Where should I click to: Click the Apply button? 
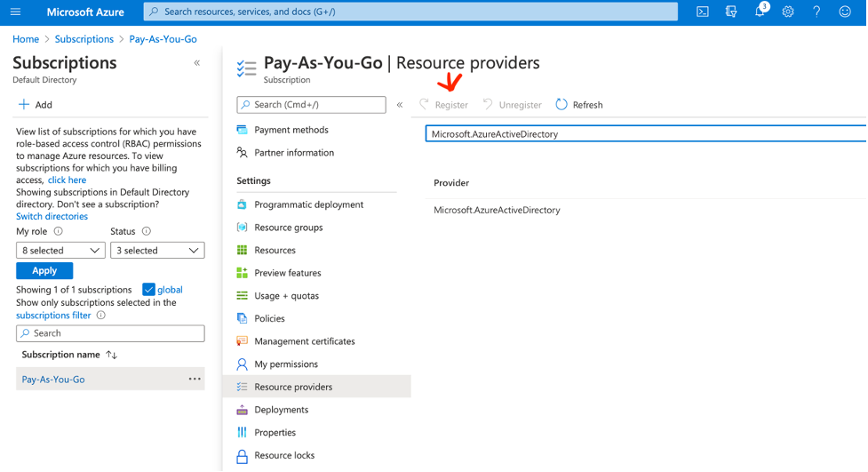tap(44, 271)
